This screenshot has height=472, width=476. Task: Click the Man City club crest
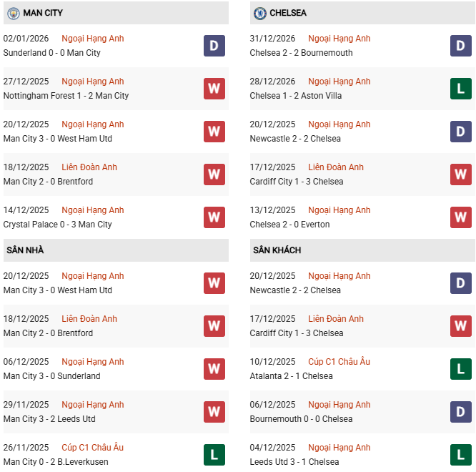point(13,13)
